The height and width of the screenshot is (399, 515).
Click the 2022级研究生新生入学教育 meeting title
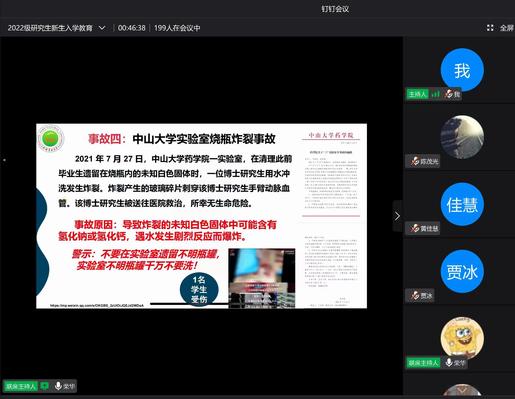[50, 28]
